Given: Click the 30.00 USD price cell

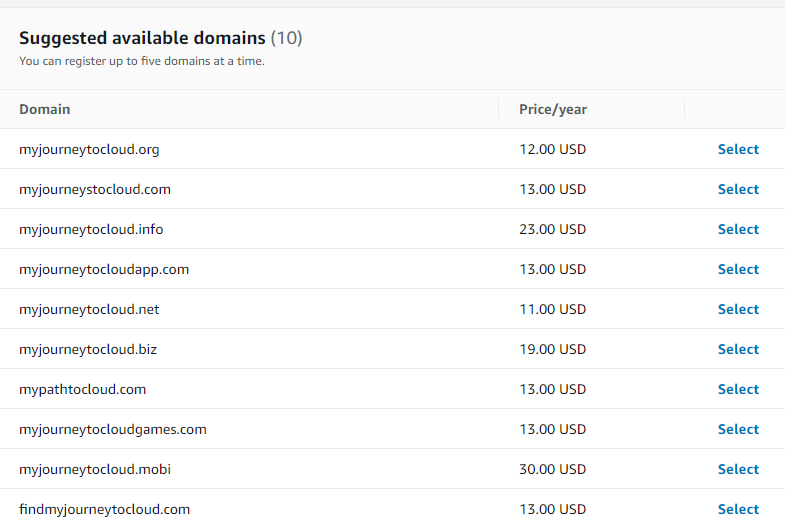Looking at the screenshot, I should 552,469.
